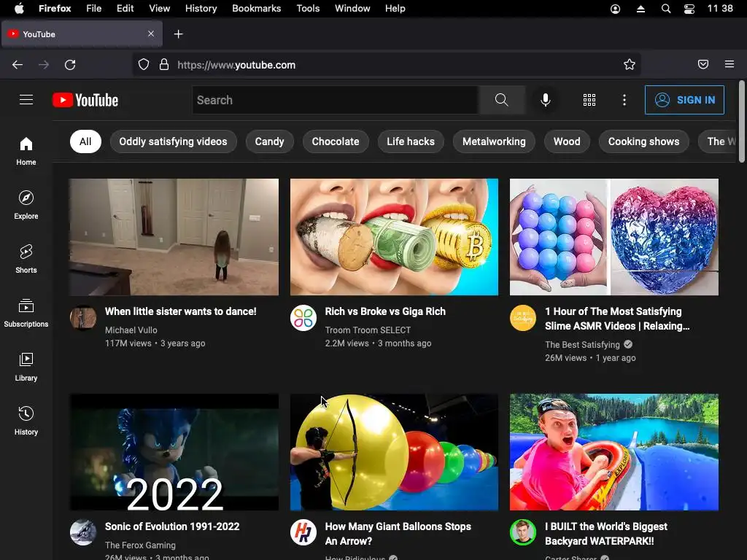Viewport: 747px width, 560px height.
Task: Open a new browser tab
Action: tap(178, 34)
